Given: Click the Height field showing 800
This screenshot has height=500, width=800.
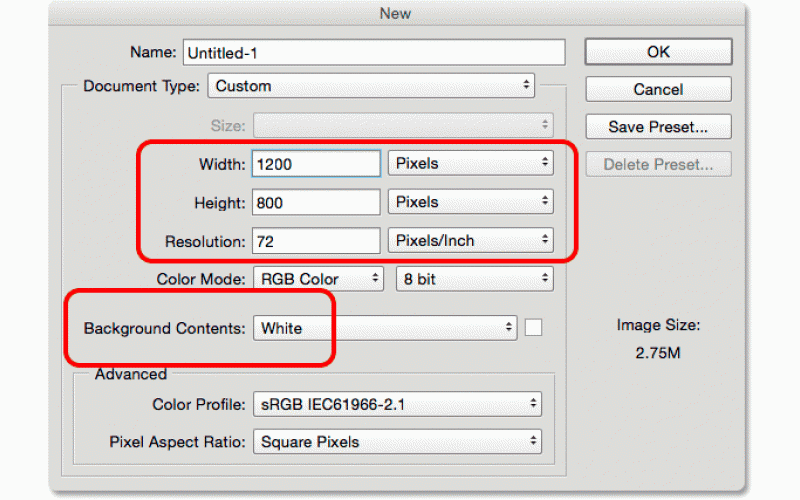Looking at the screenshot, I should (316, 203).
